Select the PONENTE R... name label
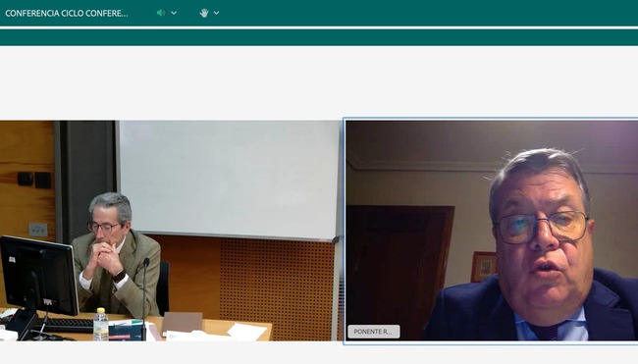Screen dimensions: 638x364 (374, 332)
